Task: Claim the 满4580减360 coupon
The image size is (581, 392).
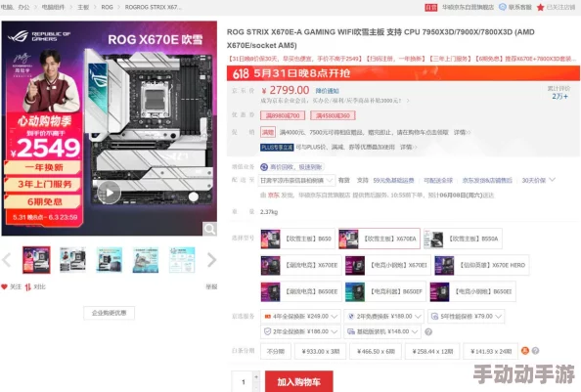Action: (333, 115)
